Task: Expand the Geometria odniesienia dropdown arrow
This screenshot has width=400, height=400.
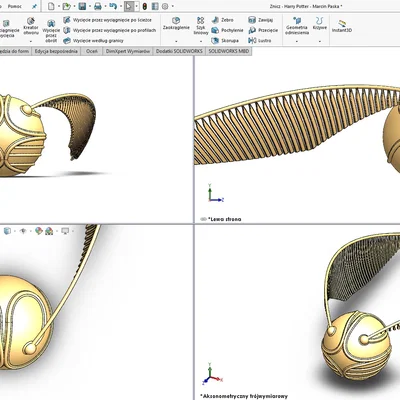Action: pos(297,41)
